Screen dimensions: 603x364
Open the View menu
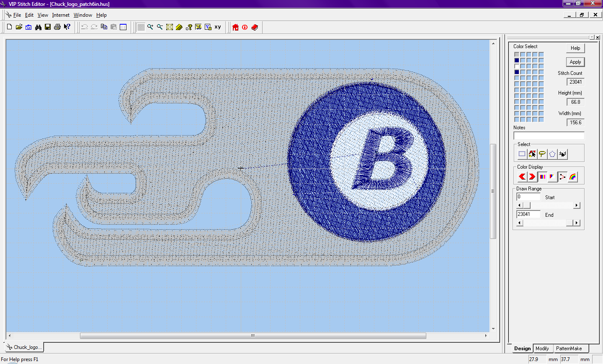[x=43, y=15]
